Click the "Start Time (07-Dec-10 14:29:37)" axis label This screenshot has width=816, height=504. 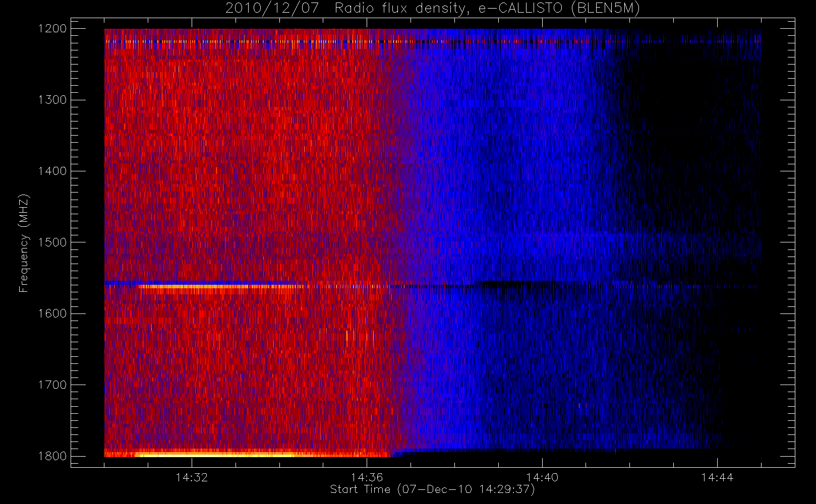[x=432, y=489]
